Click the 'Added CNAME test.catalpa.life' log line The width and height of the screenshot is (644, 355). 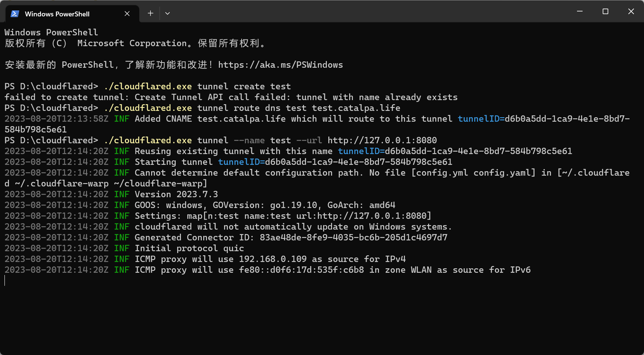[317, 124]
